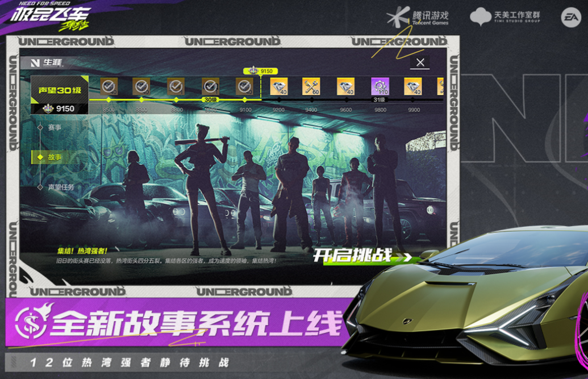The width and height of the screenshot is (588, 379).
Task: Click the EA logo
Action: point(571,17)
